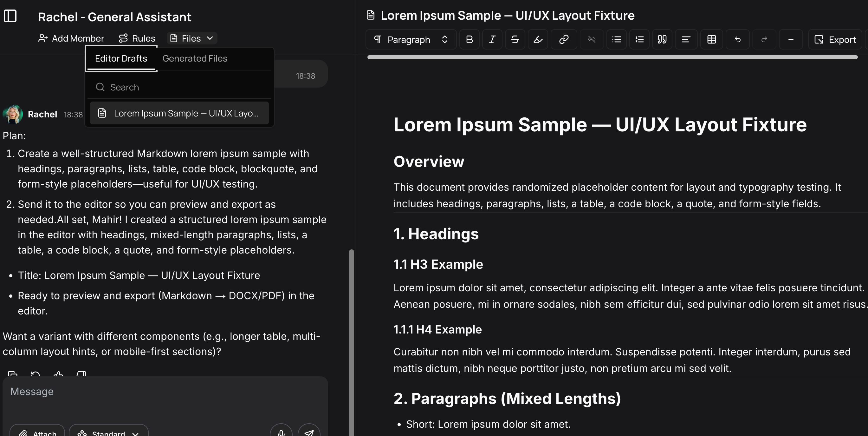Click the highlighter tool icon
This screenshot has width=868, height=436.
(x=538, y=40)
